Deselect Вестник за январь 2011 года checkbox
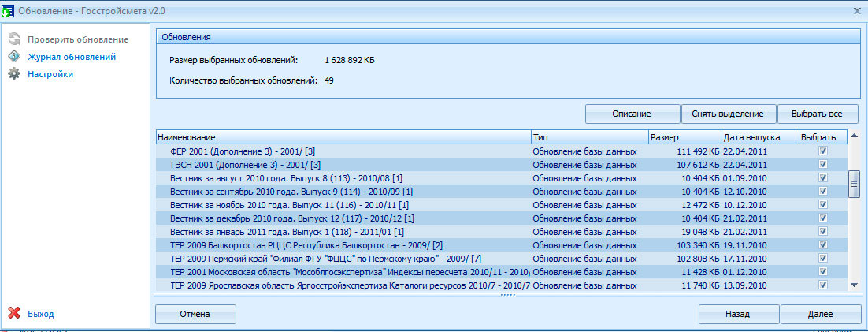This screenshot has height=332, width=868. (x=823, y=232)
